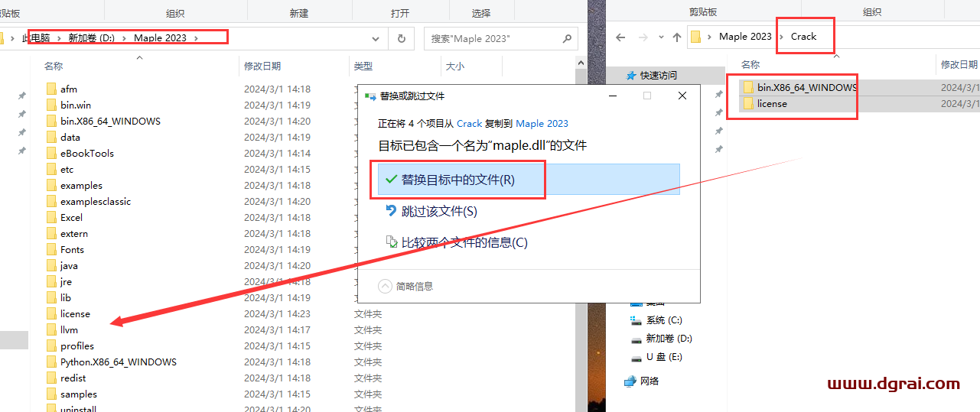Open the Maple 2023 link in dialog
This screenshot has width=980, height=412.
[x=542, y=123]
